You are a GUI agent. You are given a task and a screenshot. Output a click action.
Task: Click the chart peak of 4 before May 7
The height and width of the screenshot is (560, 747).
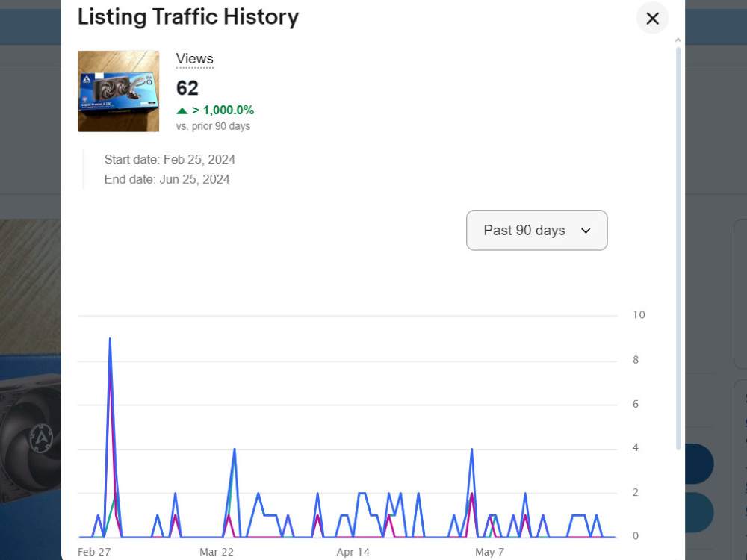(x=471, y=449)
